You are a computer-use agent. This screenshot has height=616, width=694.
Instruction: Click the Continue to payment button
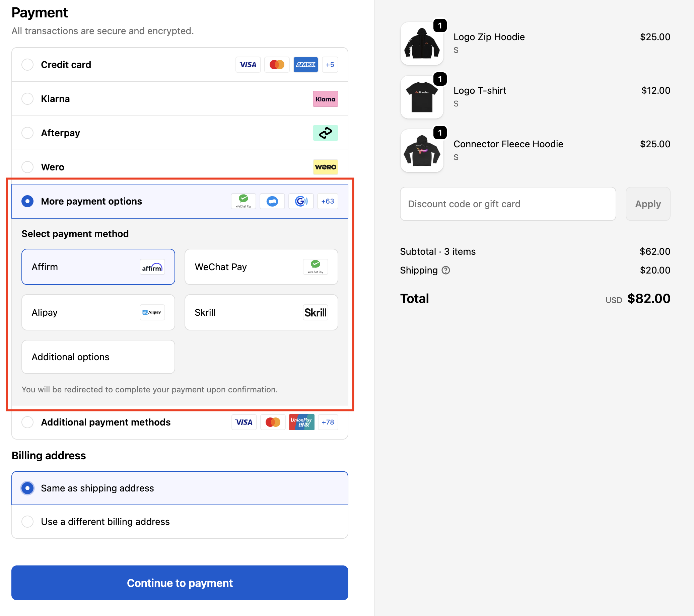(x=180, y=583)
